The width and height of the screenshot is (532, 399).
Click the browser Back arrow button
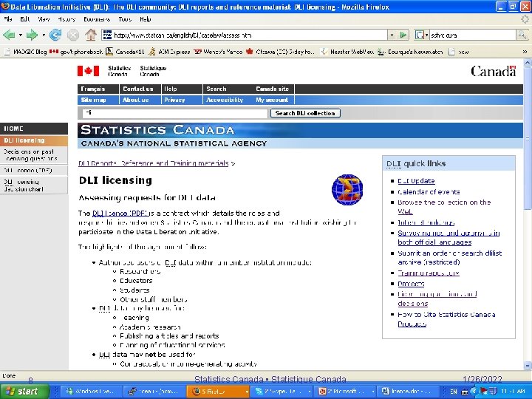[8, 35]
